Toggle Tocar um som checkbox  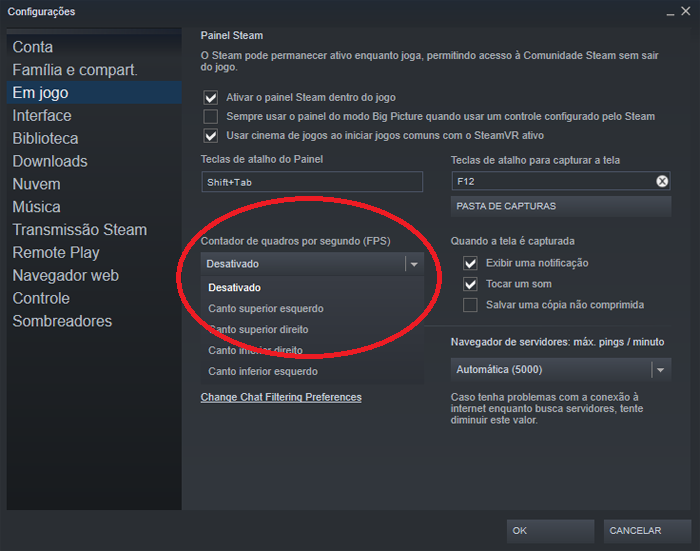(470, 284)
